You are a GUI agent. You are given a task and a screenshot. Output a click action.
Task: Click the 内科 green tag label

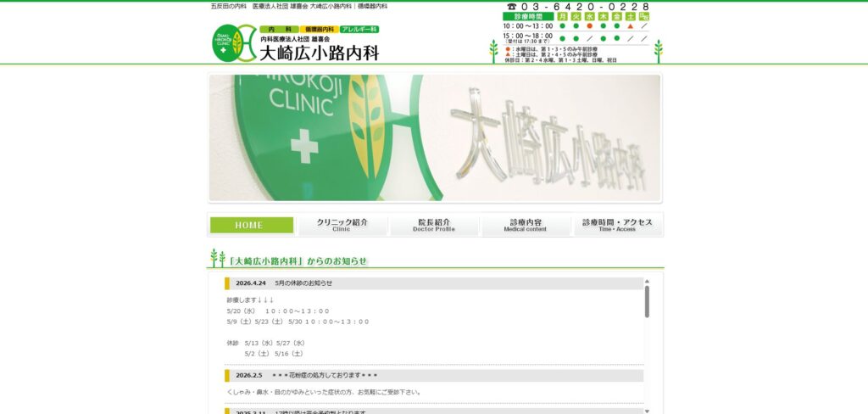(x=279, y=30)
